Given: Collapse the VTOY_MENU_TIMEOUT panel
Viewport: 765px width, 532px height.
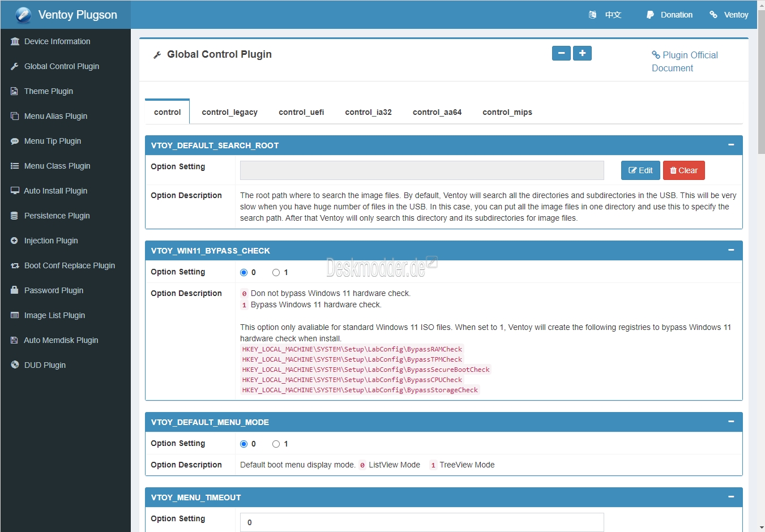Looking at the screenshot, I should pos(731,497).
